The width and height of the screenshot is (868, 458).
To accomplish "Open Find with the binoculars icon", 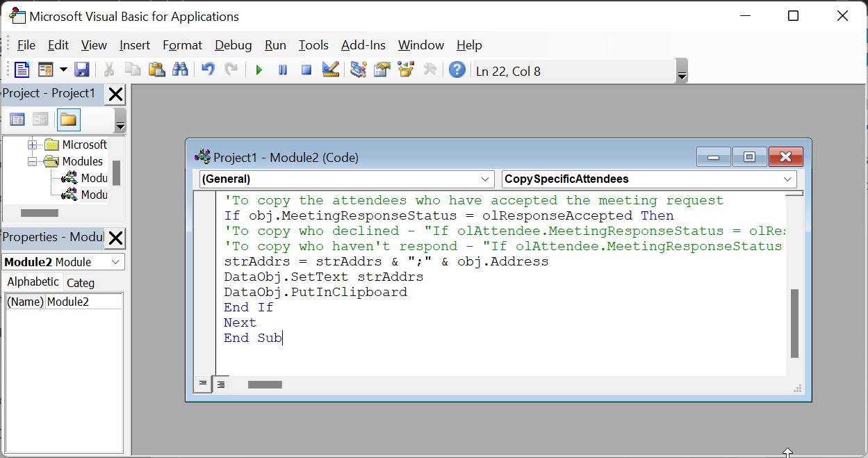I will pyautogui.click(x=180, y=69).
